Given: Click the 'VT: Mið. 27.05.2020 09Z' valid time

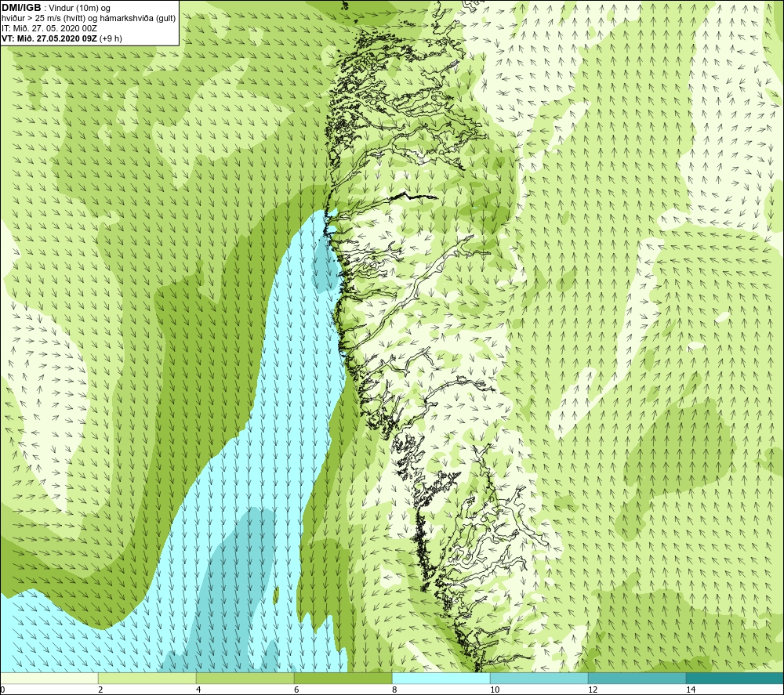Looking at the screenshot, I should point(49,38).
